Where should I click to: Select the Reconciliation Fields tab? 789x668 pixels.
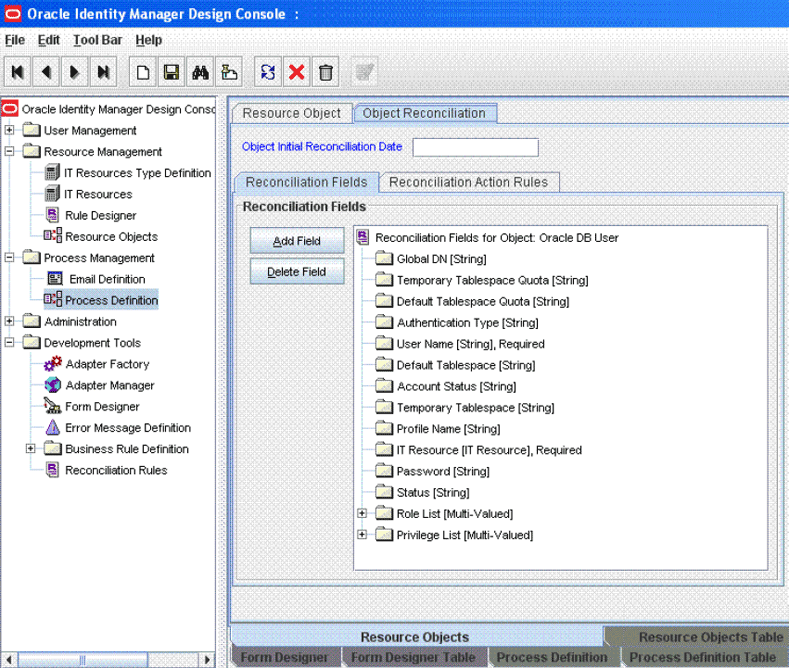tap(306, 182)
